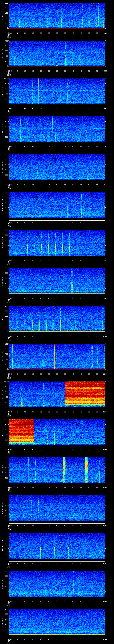Click the 4:00 end time label
The height and width of the screenshot is (644, 114).
pos(105,109)
